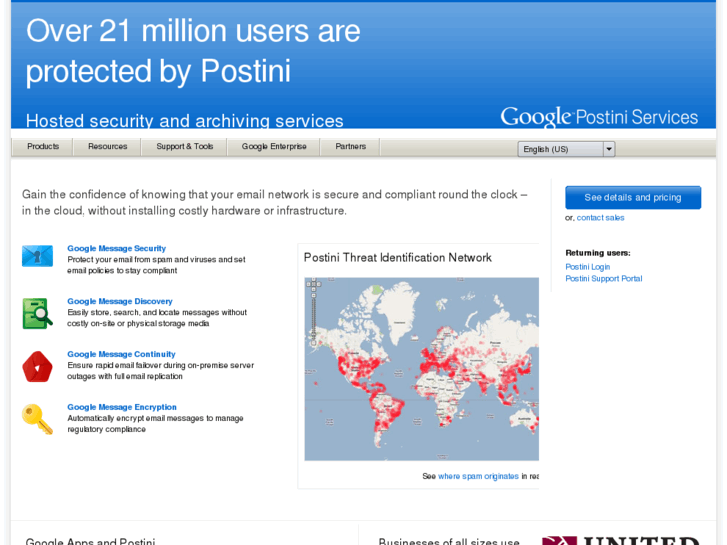Viewport: 727px width, 545px height.
Task: Click the 'Automatically encrypt email messages' description
Action: click(x=155, y=423)
